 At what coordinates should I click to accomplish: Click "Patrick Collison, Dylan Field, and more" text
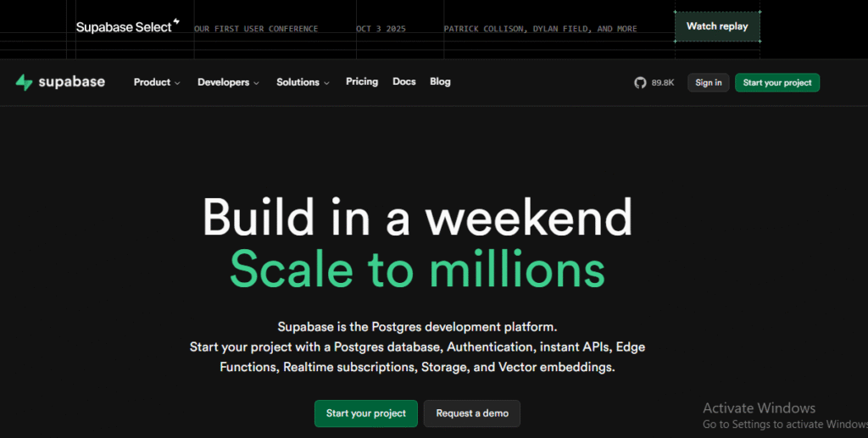click(540, 29)
